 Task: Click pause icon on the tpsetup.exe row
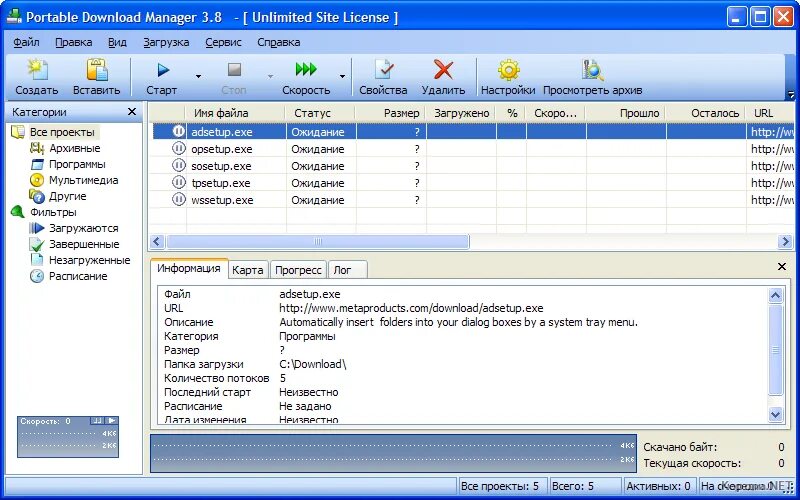coord(178,182)
